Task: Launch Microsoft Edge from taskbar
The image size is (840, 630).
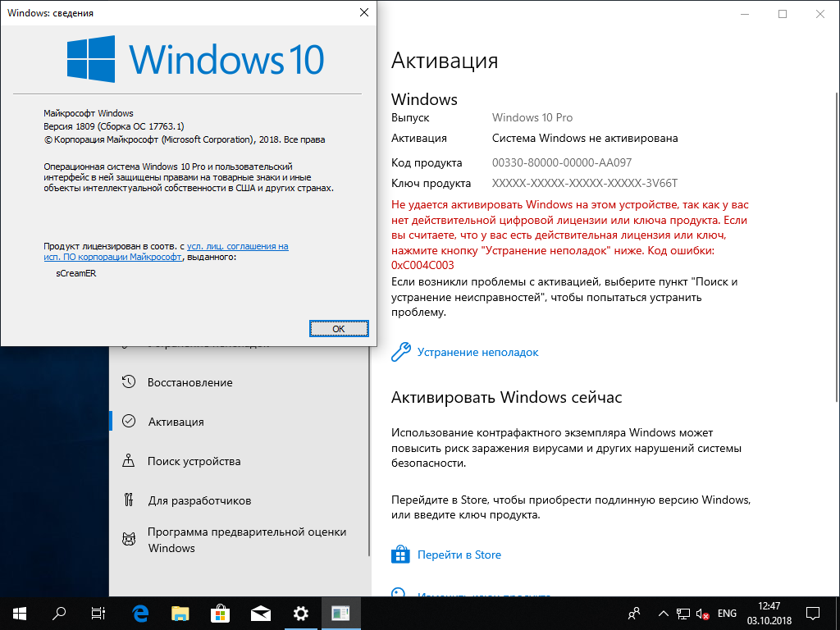Action: click(x=140, y=614)
